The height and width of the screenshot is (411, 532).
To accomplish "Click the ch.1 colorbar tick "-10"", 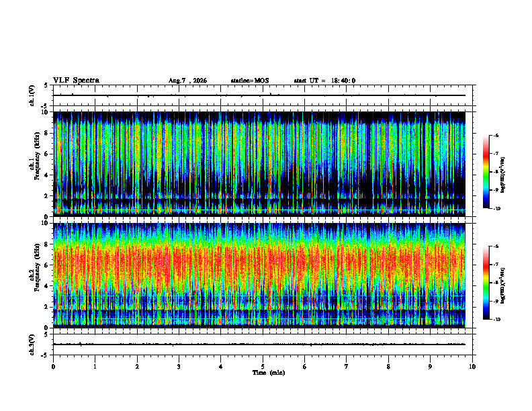I will click(x=496, y=209).
